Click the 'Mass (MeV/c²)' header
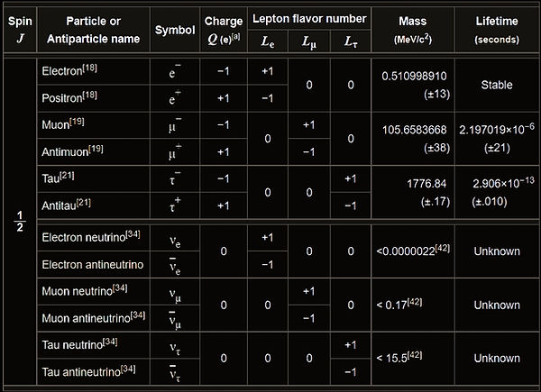The height and width of the screenshot is (392, 541). coord(413,30)
